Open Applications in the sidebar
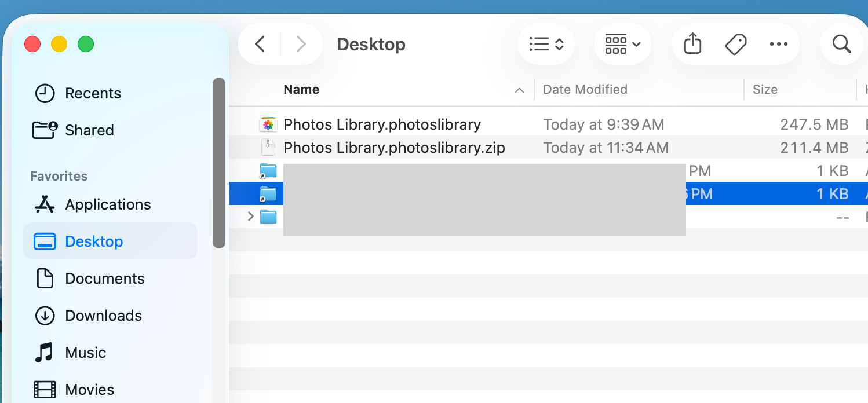 tap(108, 204)
